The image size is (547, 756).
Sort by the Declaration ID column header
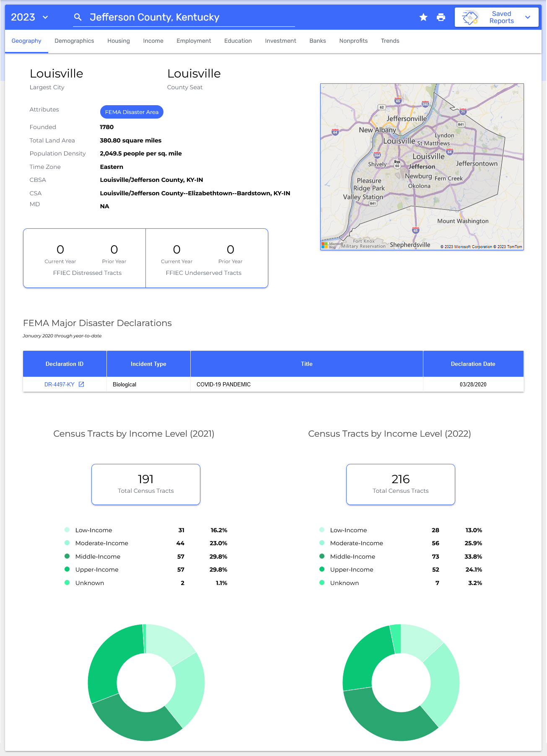point(65,364)
